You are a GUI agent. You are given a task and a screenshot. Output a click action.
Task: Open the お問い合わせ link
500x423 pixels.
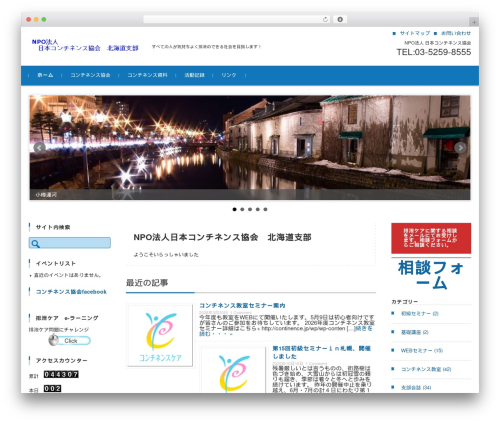456,33
